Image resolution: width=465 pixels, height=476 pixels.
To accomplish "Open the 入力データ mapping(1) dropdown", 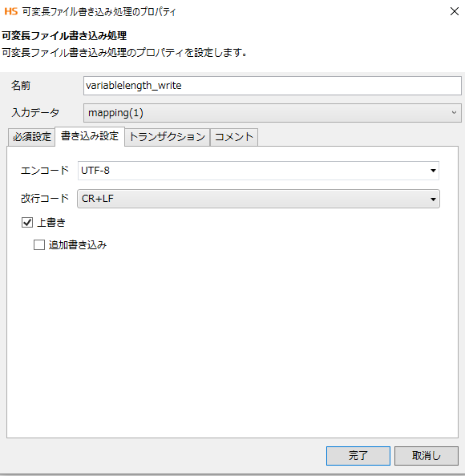I will coord(272,113).
